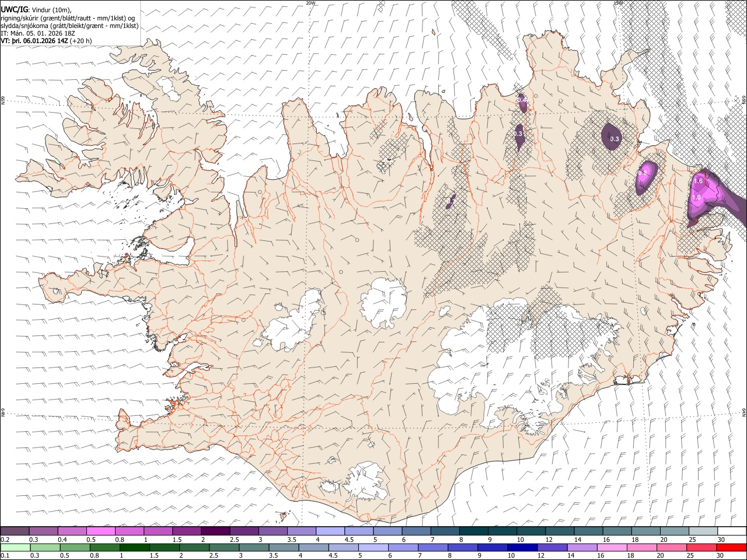This screenshot has width=747, height=560.
Task: Click the 20W longitude label
Action: [310, 3]
